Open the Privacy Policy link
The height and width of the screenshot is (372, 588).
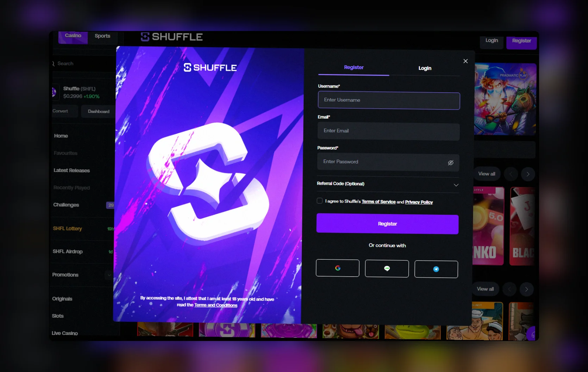[x=419, y=202]
